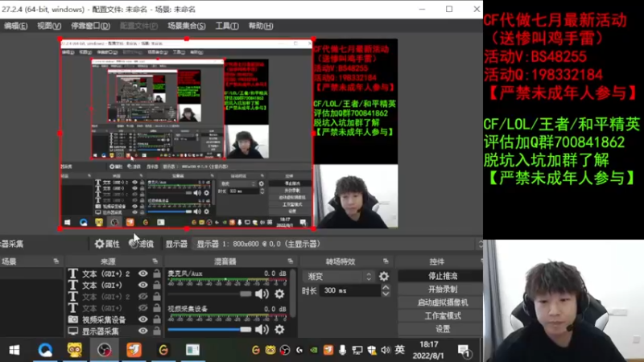The height and width of the screenshot is (362, 644).
Task: Pop out the 转场特效 dock panel icon
Action: 386,261
